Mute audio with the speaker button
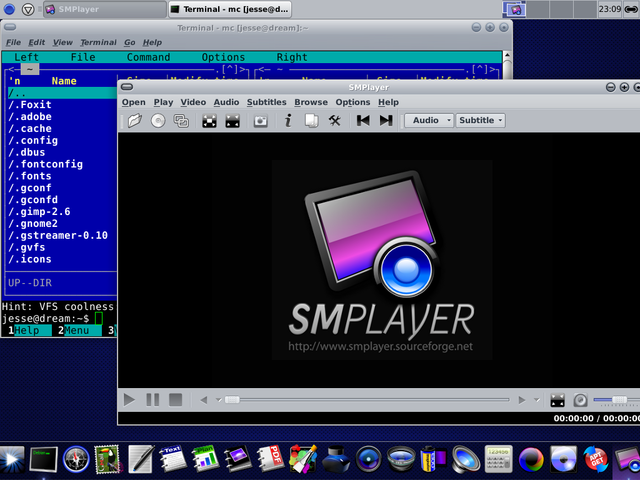This screenshot has height=480, width=640. point(580,400)
